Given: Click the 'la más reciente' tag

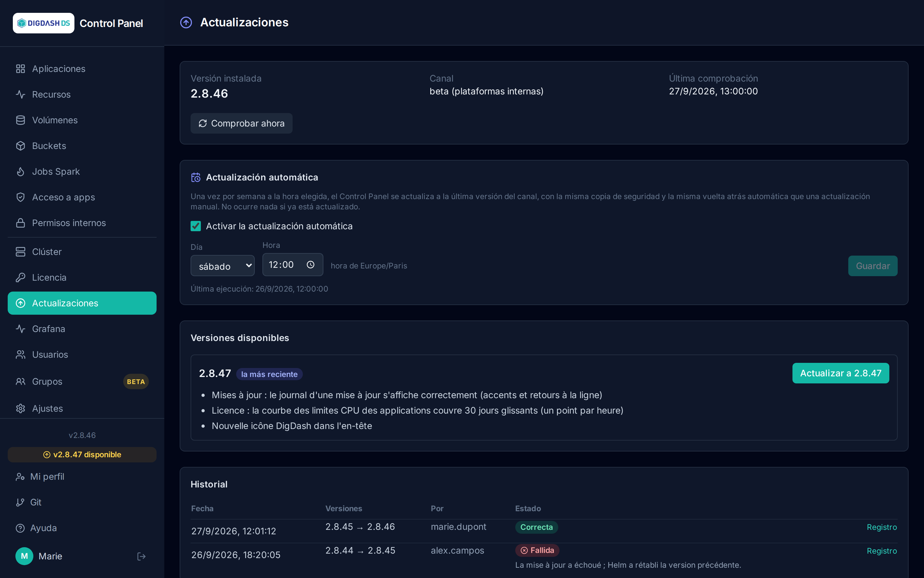Looking at the screenshot, I should tap(269, 374).
